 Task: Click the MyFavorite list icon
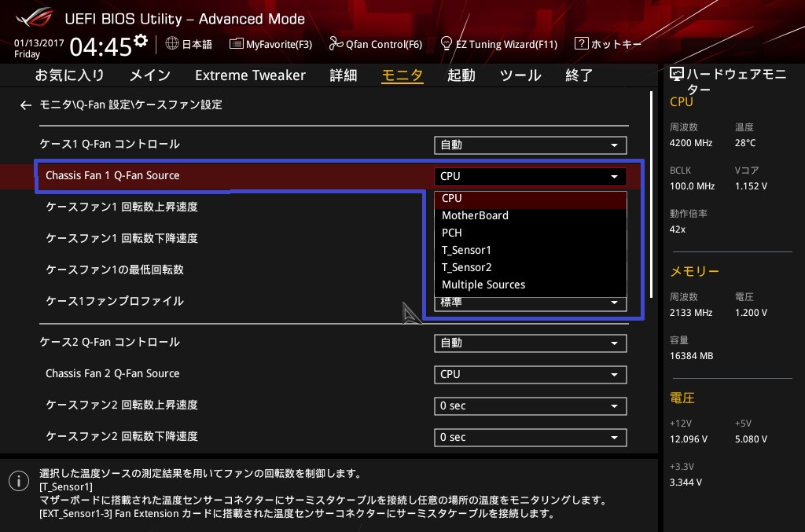[x=236, y=43]
